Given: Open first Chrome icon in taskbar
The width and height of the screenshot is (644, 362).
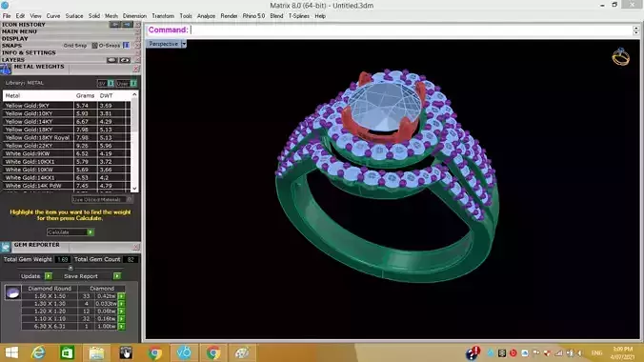Looking at the screenshot, I should [155, 353].
